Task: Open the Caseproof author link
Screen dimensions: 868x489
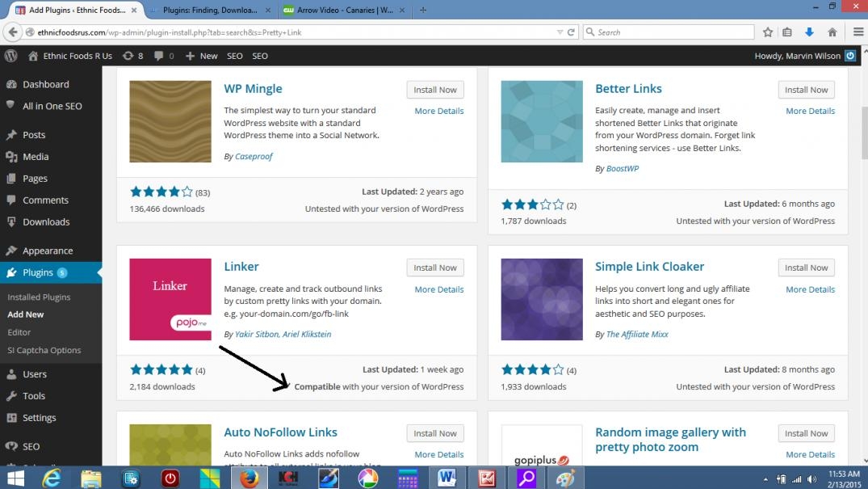Action: point(254,156)
